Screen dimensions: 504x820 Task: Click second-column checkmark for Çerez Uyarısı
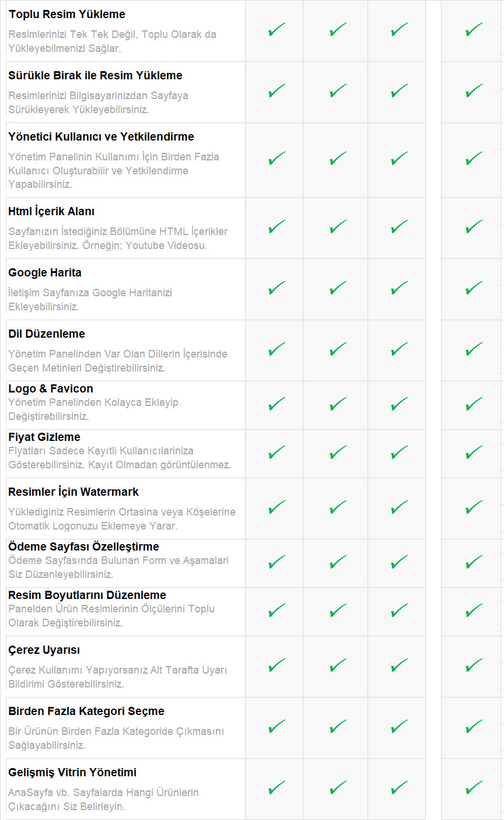[338, 665]
